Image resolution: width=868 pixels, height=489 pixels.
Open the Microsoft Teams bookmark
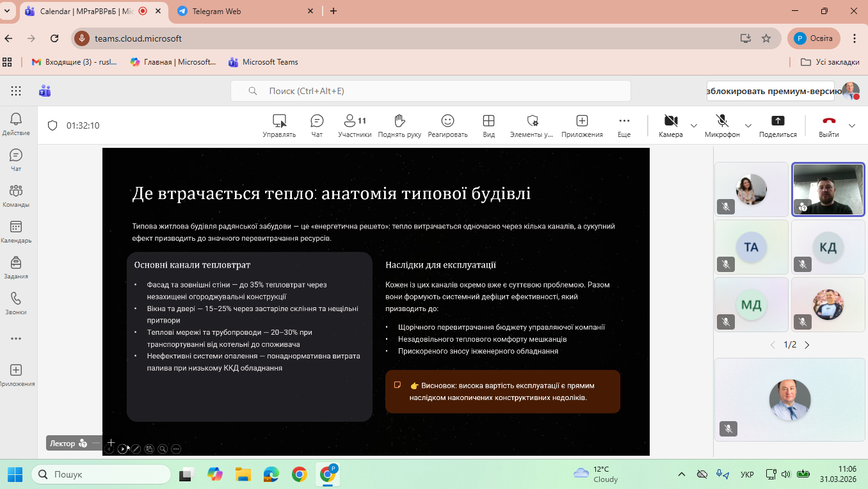click(x=263, y=62)
